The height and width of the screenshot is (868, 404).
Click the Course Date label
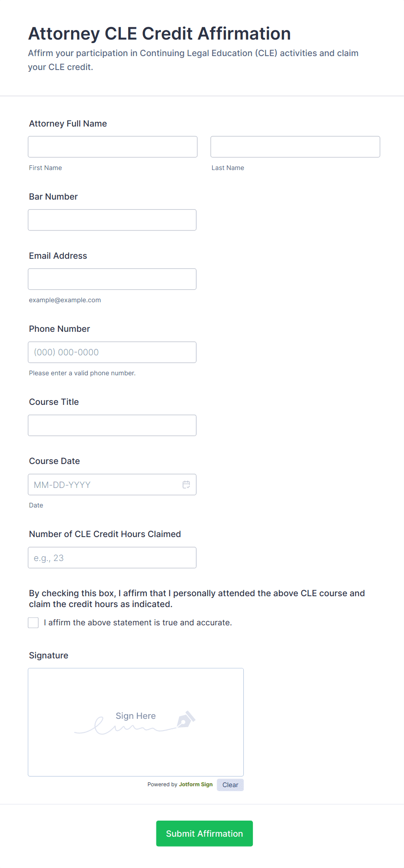coord(54,461)
